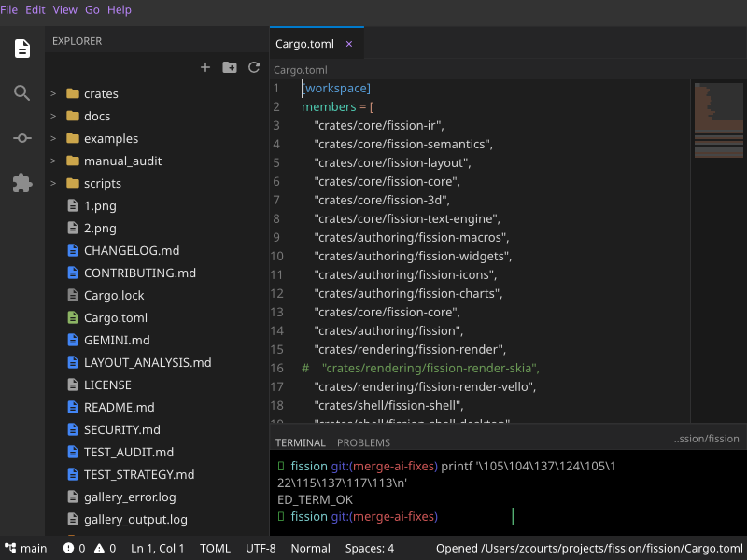Click the git branch icon beside main
Screen dimensions: 747x560
click(10, 548)
